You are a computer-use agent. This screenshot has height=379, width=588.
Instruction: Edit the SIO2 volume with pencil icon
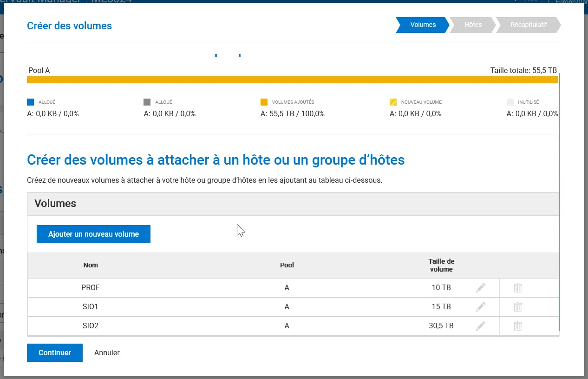[x=481, y=326]
